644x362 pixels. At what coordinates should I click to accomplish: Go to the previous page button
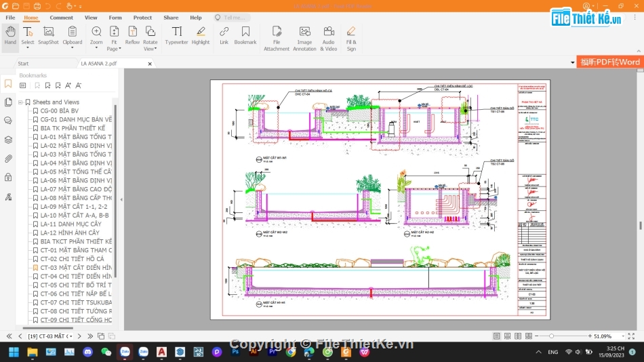[20, 336]
